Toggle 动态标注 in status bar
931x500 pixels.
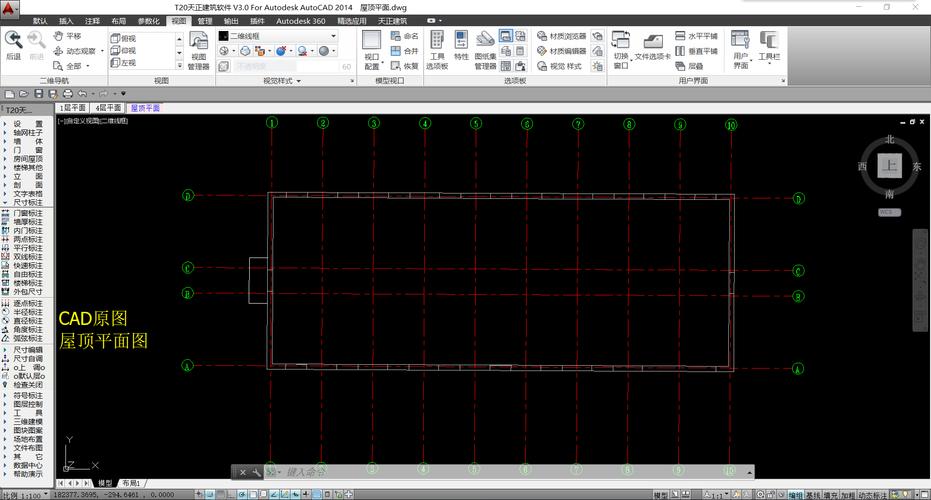(872, 495)
